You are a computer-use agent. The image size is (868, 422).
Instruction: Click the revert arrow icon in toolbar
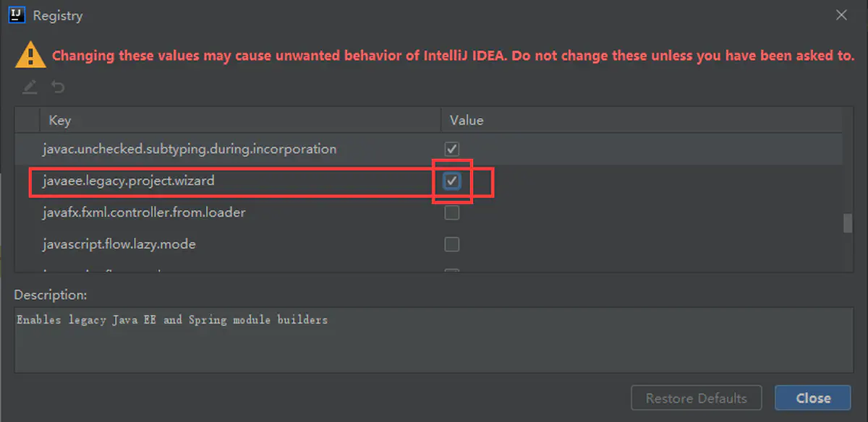click(58, 87)
